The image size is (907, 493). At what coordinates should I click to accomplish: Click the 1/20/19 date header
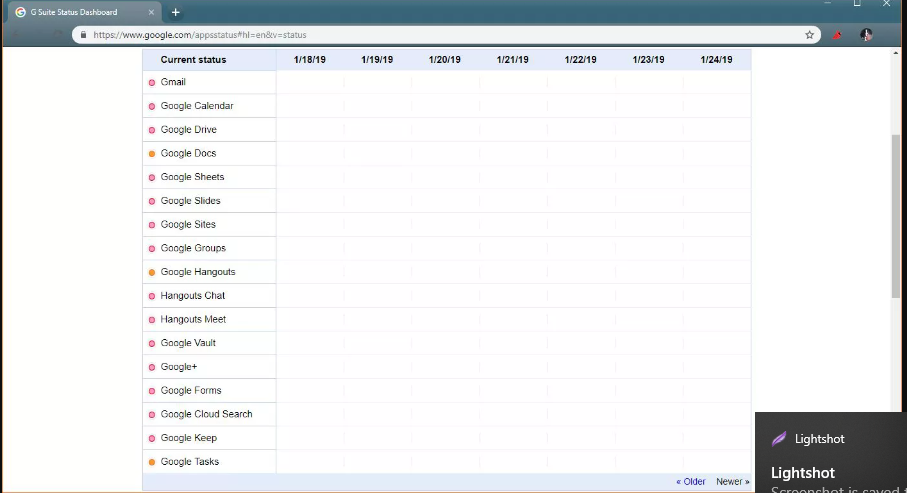(445, 60)
